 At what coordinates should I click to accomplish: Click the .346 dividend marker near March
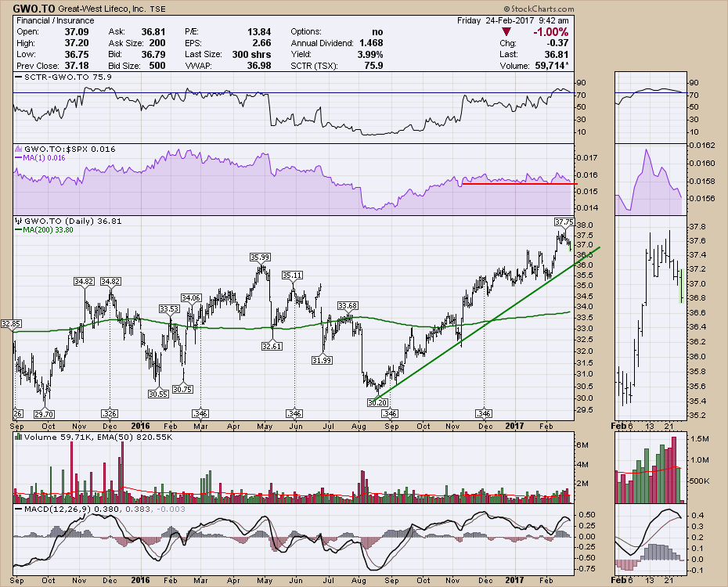(200, 413)
